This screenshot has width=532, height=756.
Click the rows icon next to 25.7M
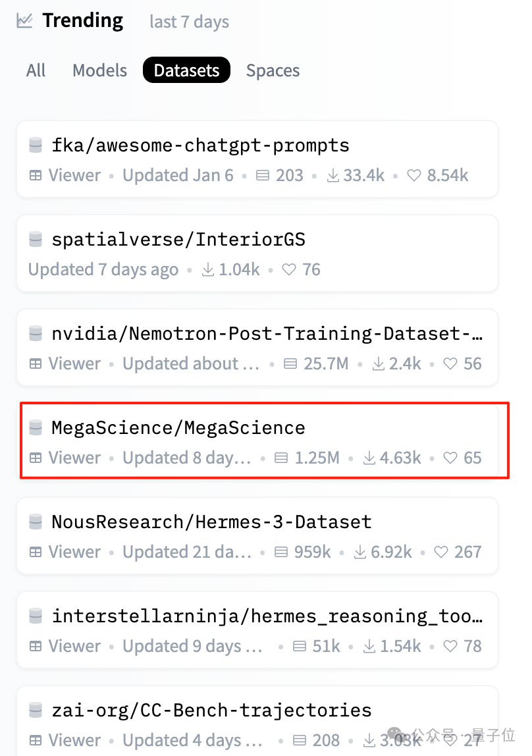coord(290,364)
